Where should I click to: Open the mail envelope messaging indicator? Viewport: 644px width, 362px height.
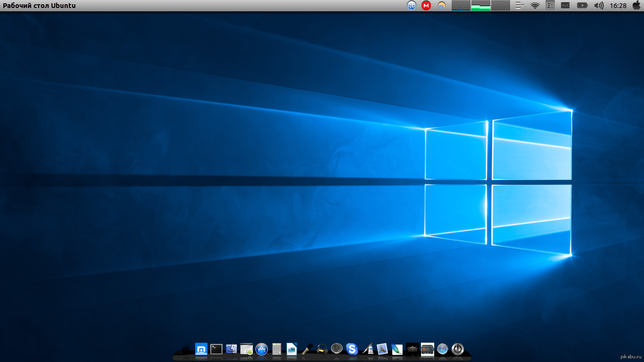[x=565, y=6]
